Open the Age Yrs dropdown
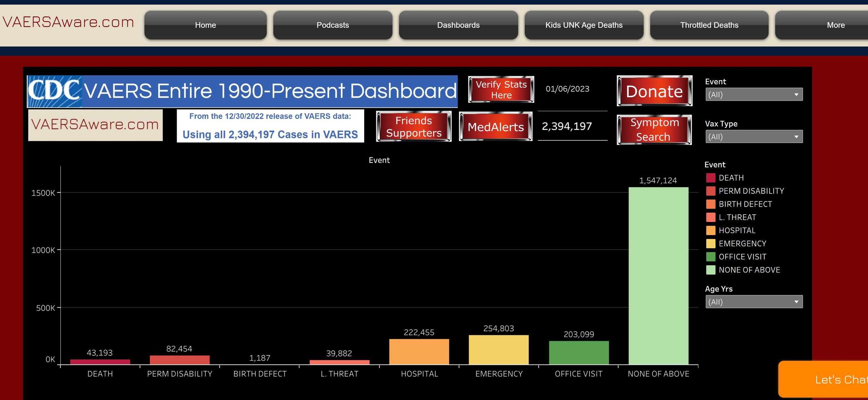868x400 pixels. [754, 302]
